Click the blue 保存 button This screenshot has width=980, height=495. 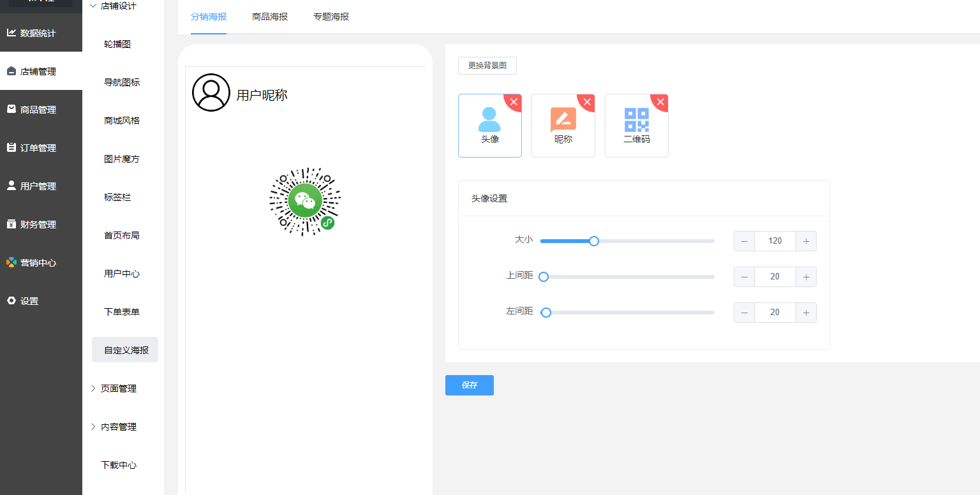pos(470,385)
